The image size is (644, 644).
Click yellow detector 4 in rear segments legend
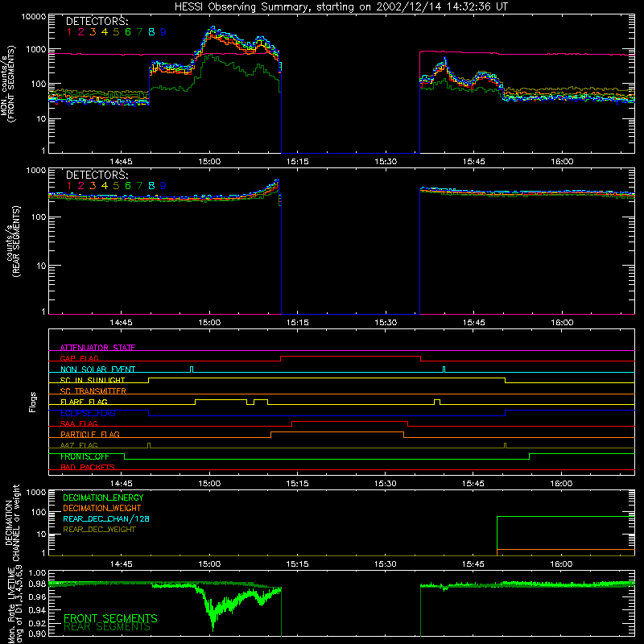[x=105, y=186]
